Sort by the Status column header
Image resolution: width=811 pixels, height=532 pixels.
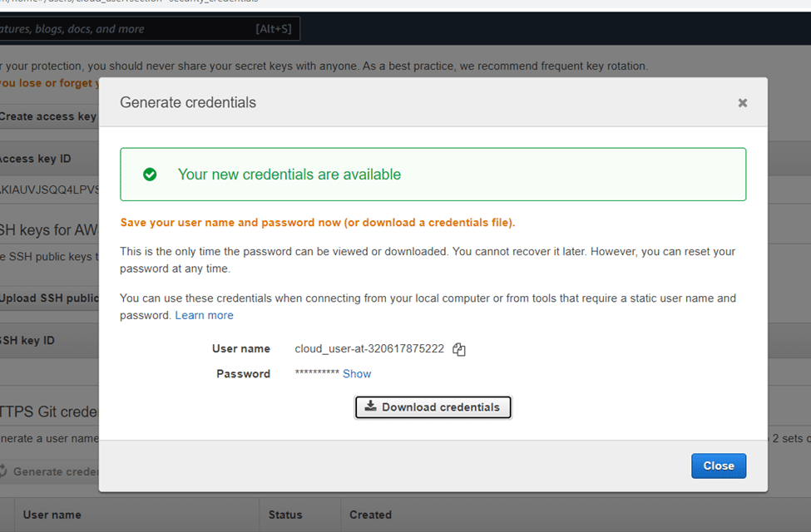(285, 515)
